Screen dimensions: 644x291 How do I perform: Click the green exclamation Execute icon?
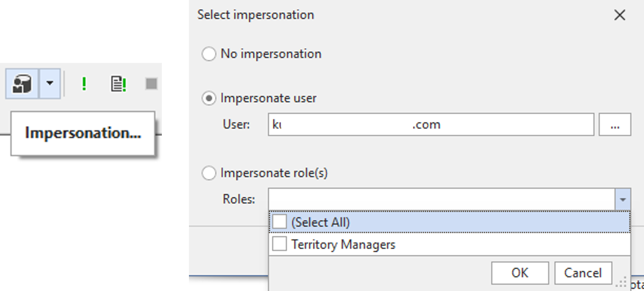84,83
